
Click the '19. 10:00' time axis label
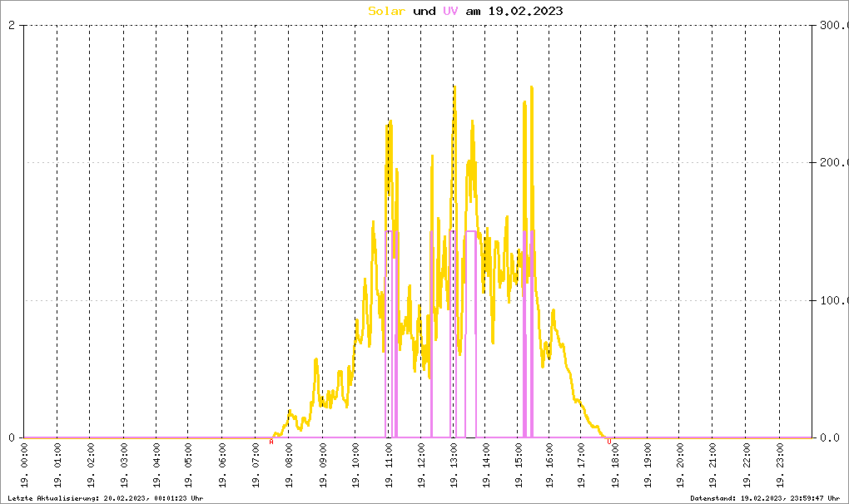point(355,465)
